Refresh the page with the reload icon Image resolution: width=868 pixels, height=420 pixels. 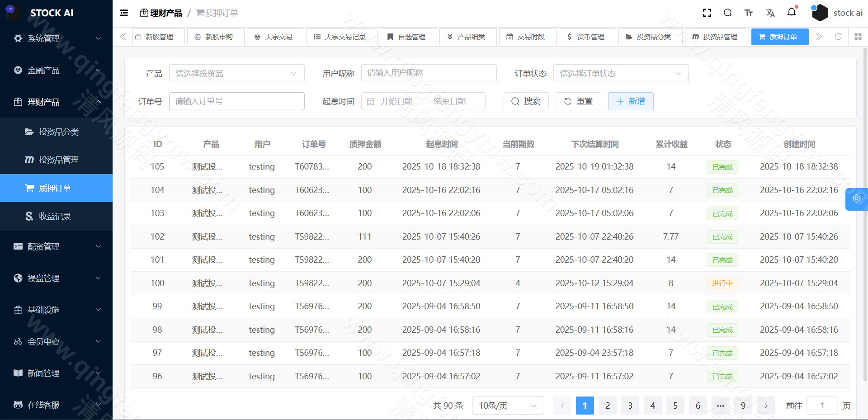coord(839,37)
